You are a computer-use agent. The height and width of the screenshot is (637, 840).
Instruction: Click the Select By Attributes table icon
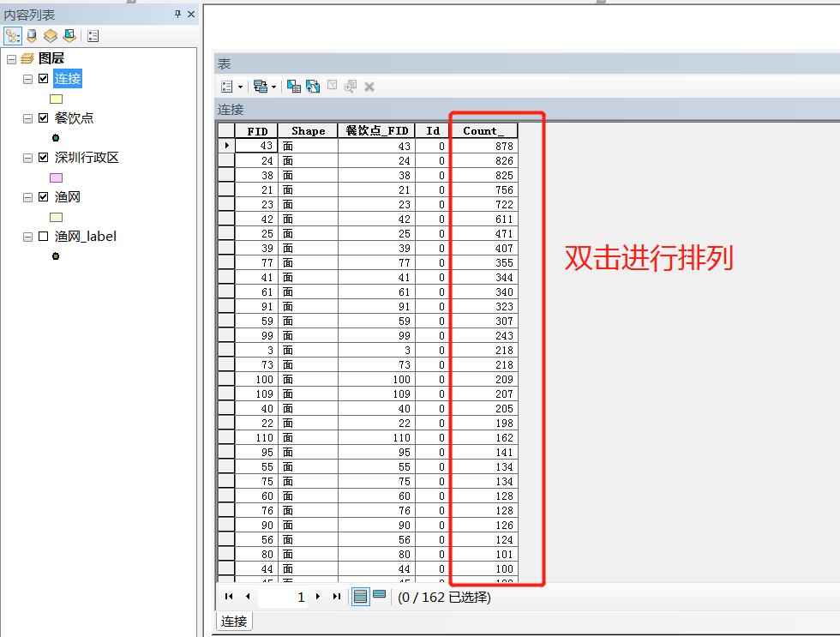coord(294,87)
